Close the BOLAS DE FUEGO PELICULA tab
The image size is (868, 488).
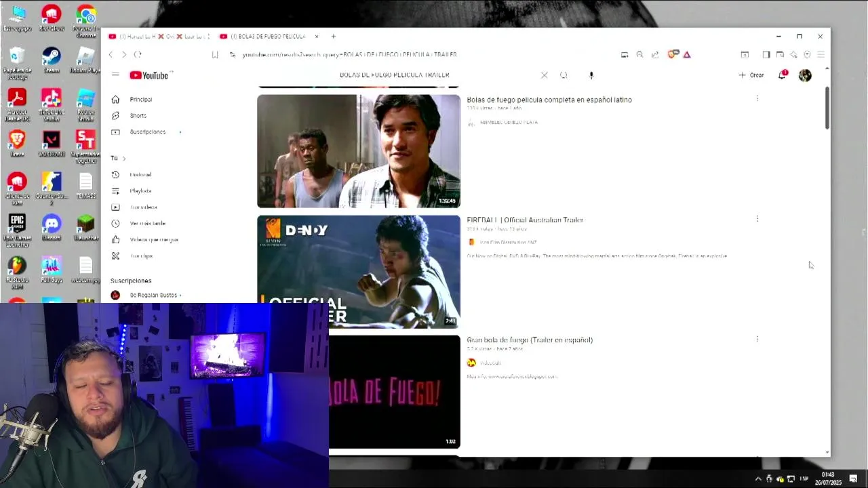tap(317, 37)
